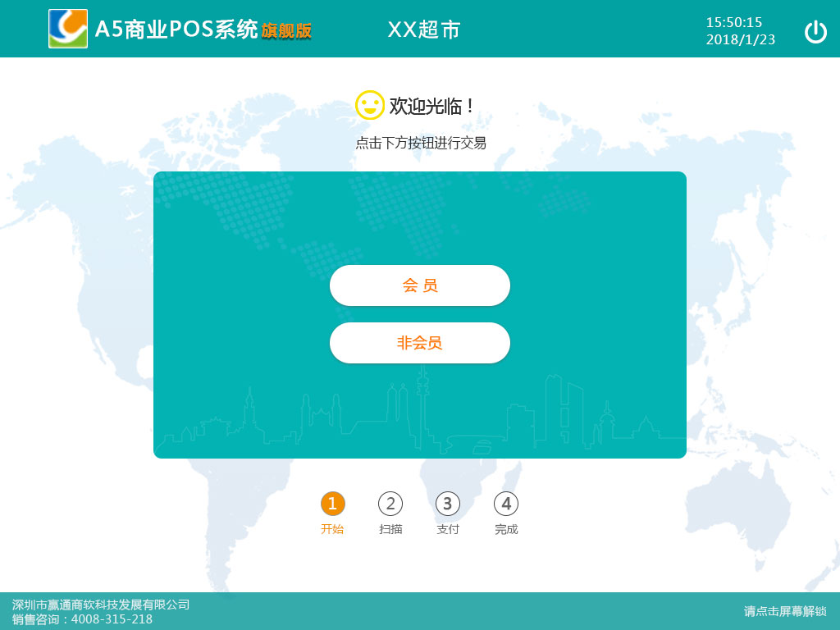This screenshot has height=630, width=840.
Task: Select the 会员 member button
Action: click(420, 285)
